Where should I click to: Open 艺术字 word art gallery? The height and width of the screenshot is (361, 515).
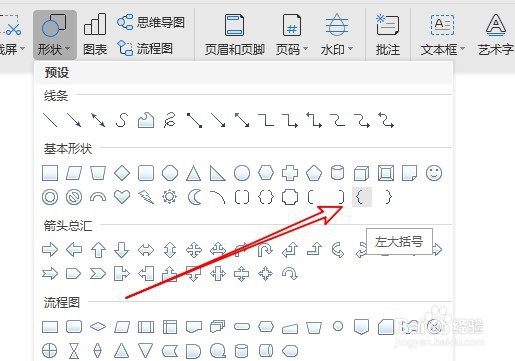[496, 35]
